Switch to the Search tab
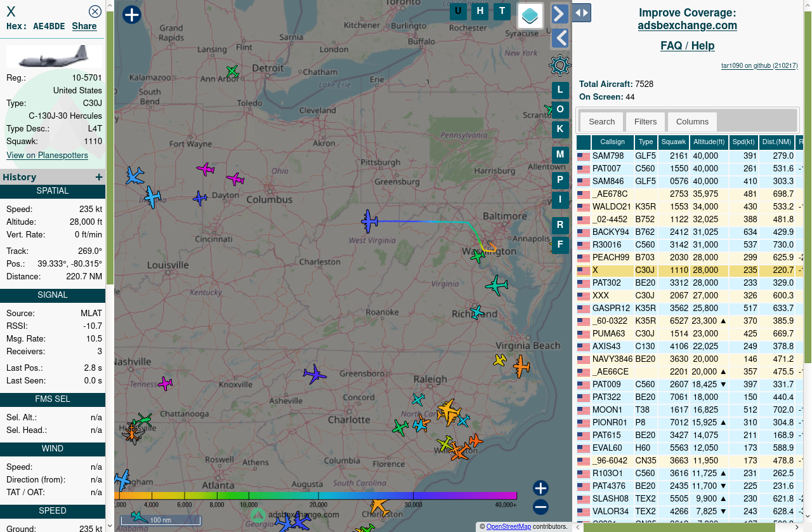Image resolution: width=812 pixels, height=532 pixels. tap(601, 121)
